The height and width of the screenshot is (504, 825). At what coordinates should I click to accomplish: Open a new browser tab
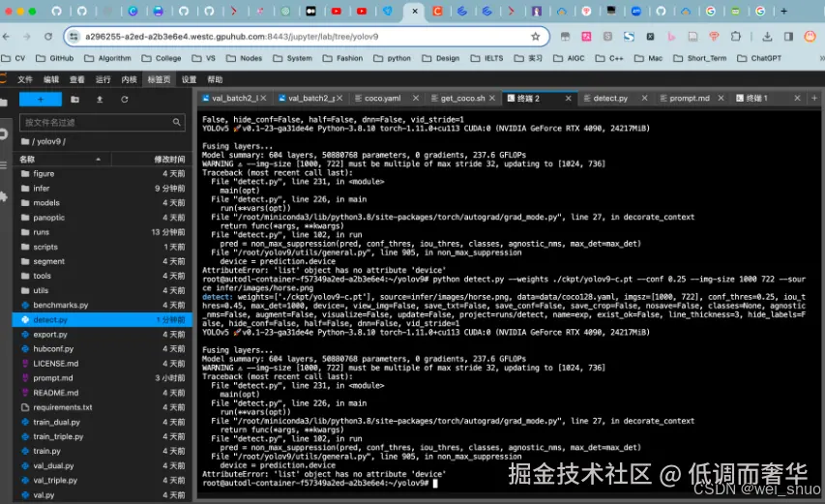coord(784,11)
